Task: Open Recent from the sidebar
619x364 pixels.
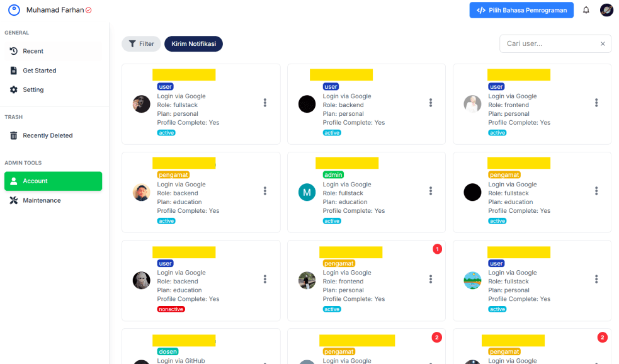Action: pyautogui.click(x=33, y=51)
